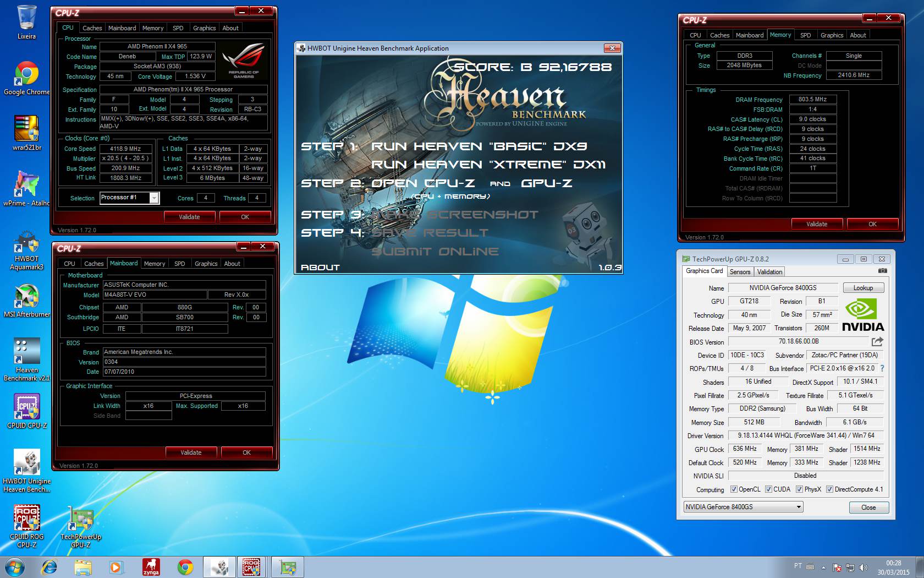
Task: Open the wrar521br installer icon
Action: point(26,133)
